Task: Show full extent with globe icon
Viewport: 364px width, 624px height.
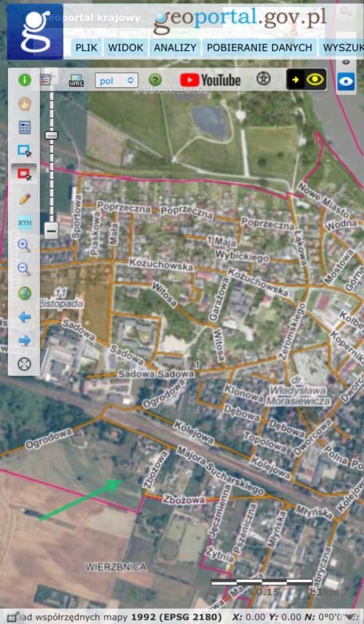Action: [25, 293]
